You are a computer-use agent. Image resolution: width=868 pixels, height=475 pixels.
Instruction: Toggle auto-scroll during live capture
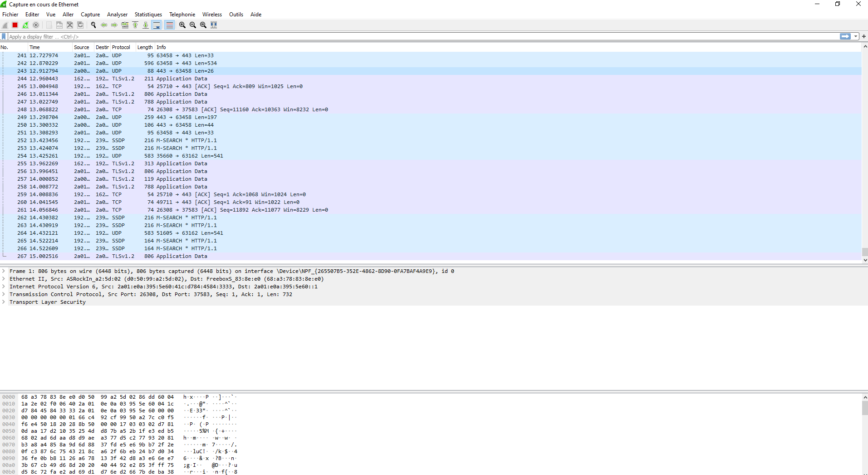157,25
